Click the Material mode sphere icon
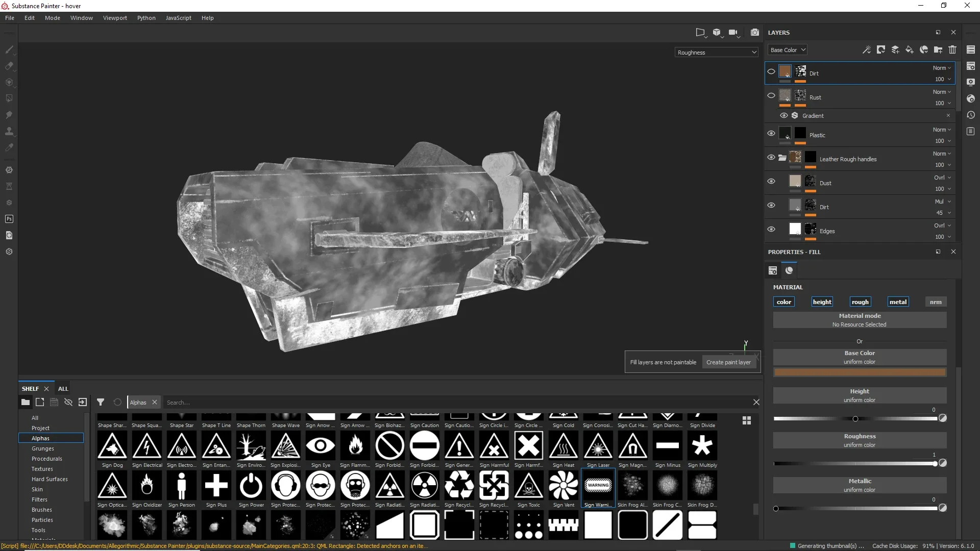 (x=790, y=270)
